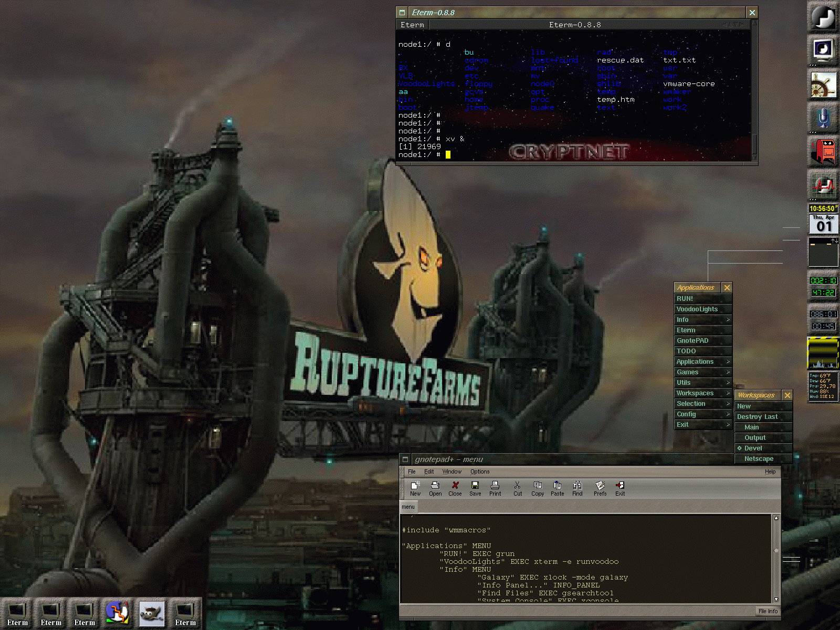This screenshot has width=840, height=630.
Task: Launch Eterm from Applications menu
Action: (703, 330)
